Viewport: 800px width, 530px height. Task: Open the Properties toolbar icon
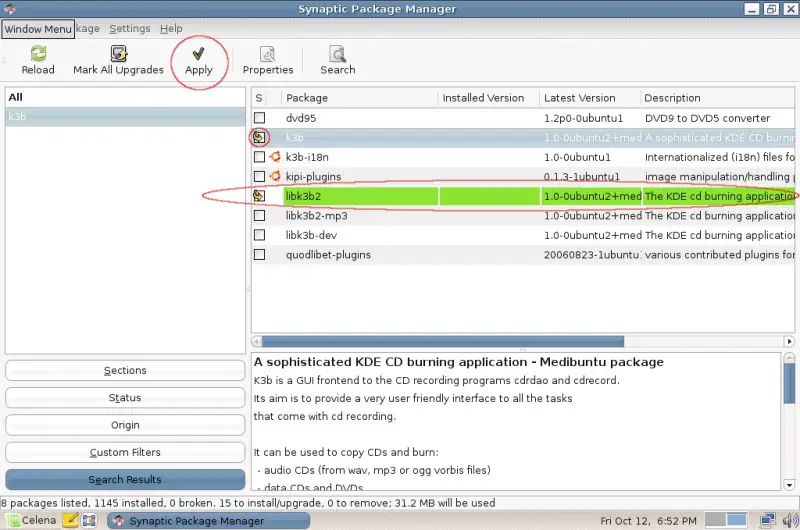tap(267, 53)
